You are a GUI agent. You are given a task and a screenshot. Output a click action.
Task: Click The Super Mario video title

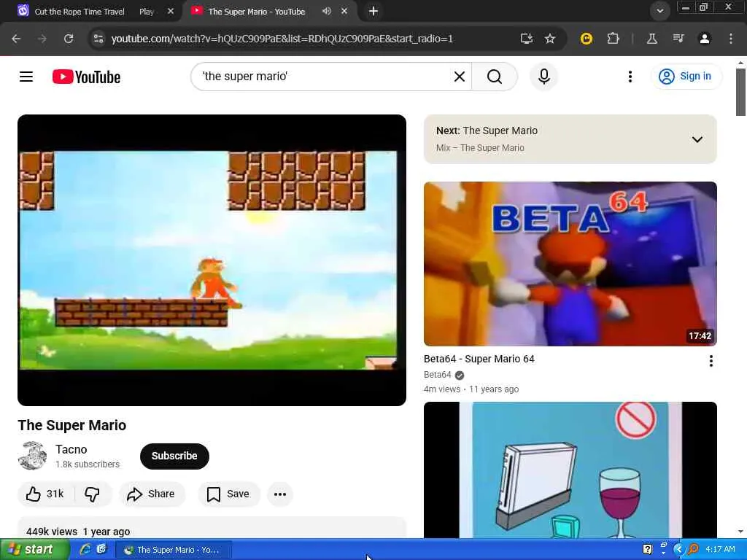[x=72, y=425]
